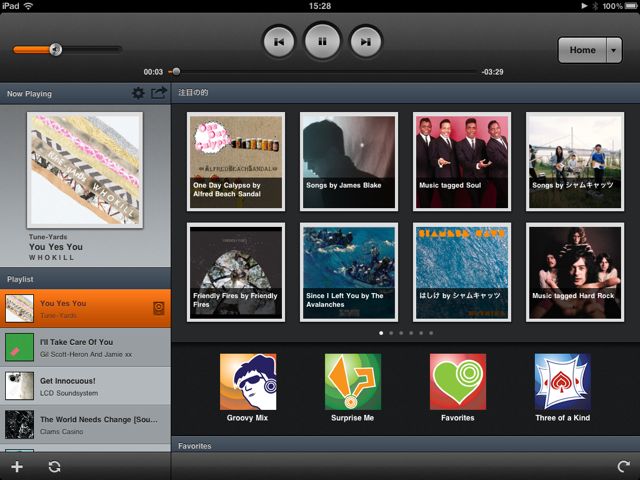The width and height of the screenshot is (640, 480).
Task: Skip to the previous track
Action: [x=279, y=42]
